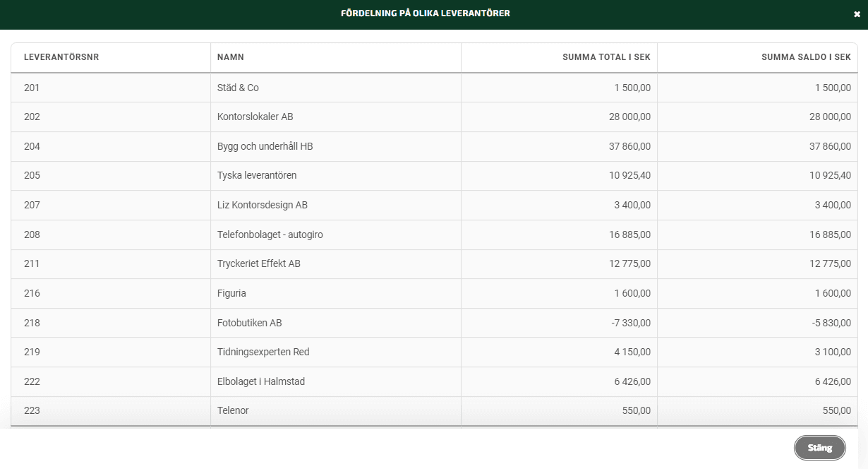Close the dialog with the X icon
Image resolution: width=868 pixels, height=469 pixels.
tap(857, 14)
